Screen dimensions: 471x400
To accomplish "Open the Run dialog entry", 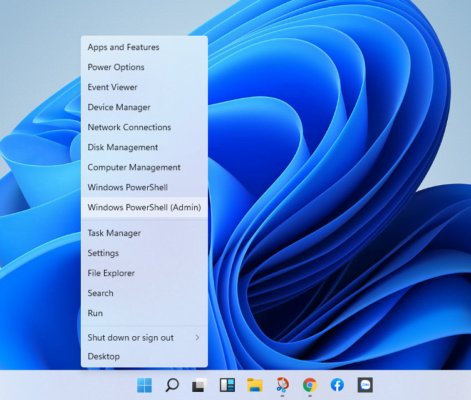I will click(x=144, y=313).
